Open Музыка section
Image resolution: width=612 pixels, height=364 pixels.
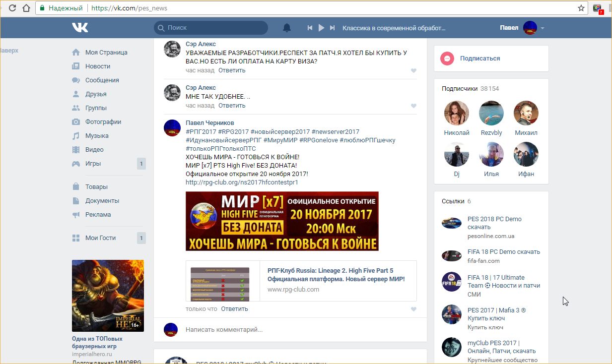(x=97, y=136)
